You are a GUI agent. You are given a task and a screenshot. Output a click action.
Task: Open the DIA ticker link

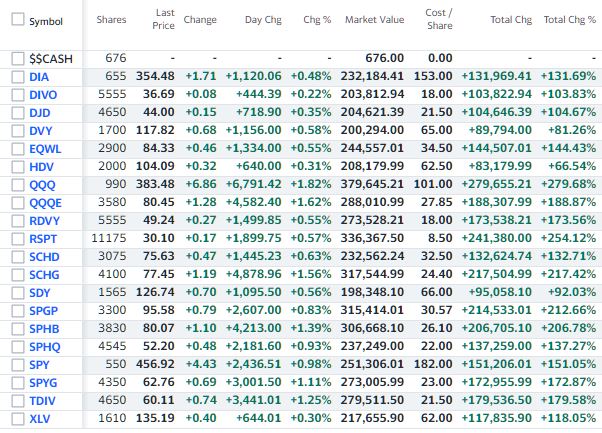click(x=40, y=77)
